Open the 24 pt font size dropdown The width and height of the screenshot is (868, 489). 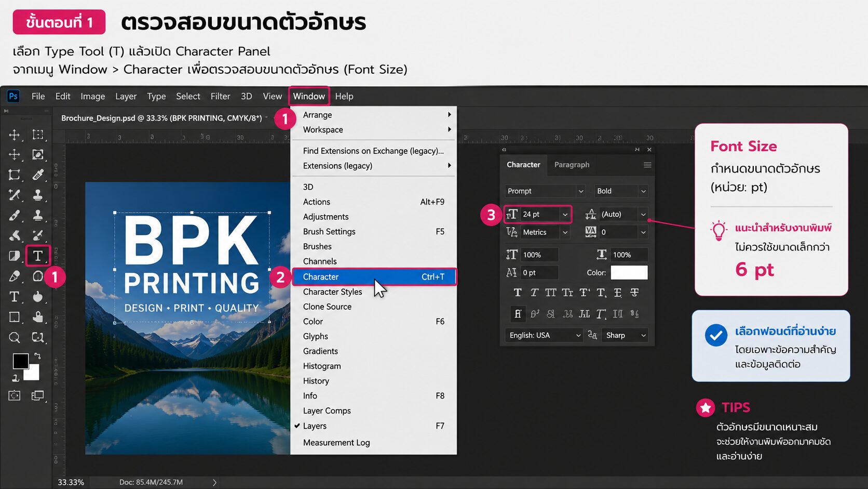565,214
